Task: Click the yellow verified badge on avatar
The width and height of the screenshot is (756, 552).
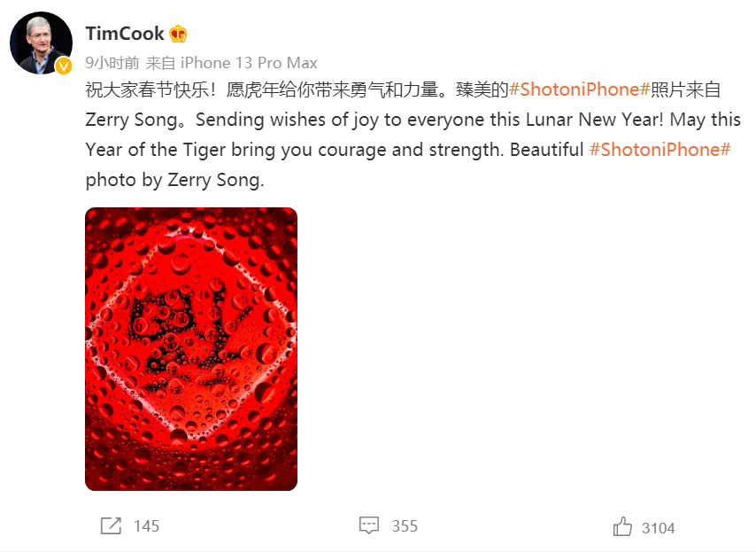Action: (63, 66)
